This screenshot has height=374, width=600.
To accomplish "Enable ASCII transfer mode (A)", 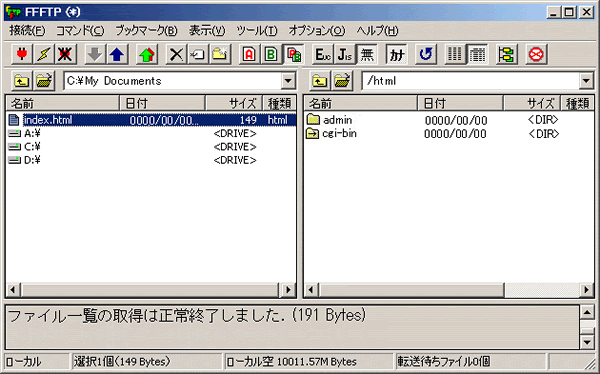I will point(249,54).
